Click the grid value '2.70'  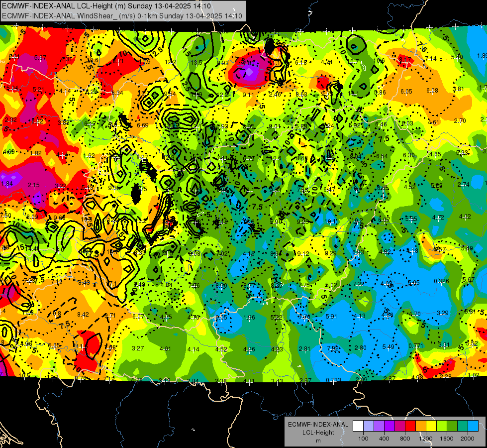(460, 120)
